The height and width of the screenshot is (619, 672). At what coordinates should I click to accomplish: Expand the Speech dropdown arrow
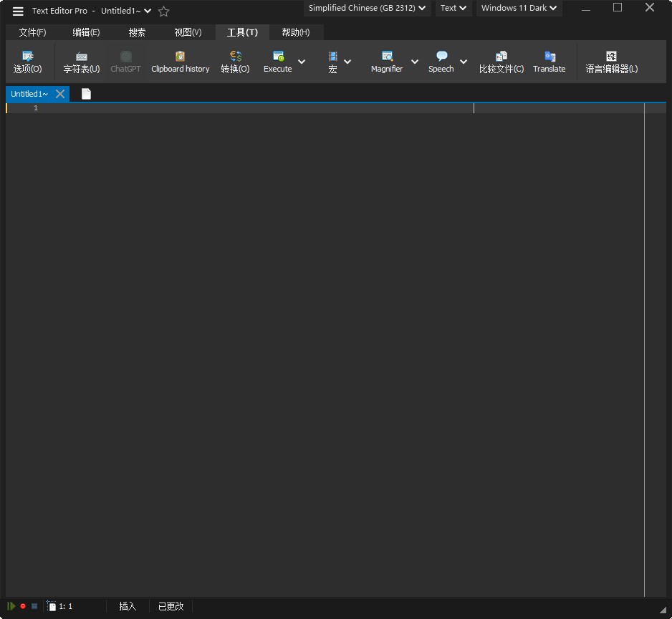(464, 62)
